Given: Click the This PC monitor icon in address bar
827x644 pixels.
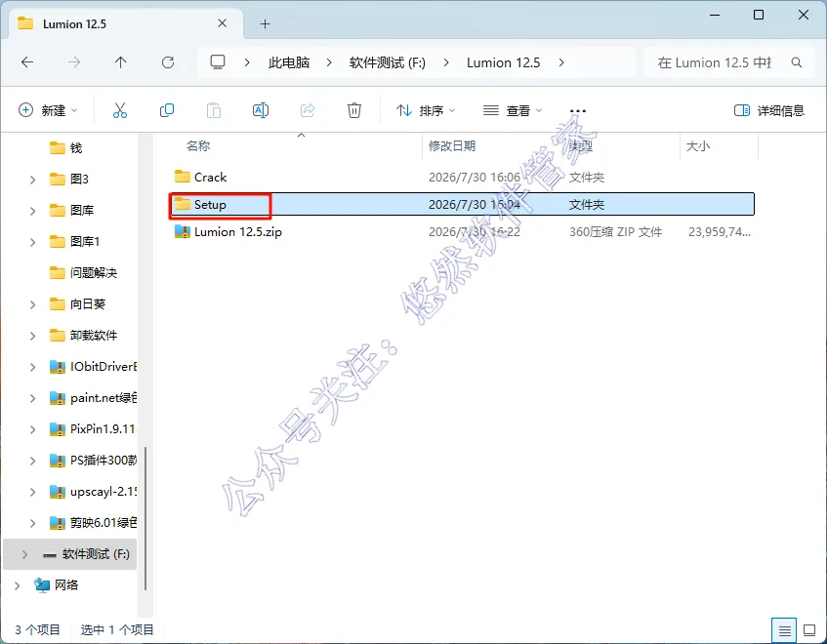Looking at the screenshot, I should [218, 62].
